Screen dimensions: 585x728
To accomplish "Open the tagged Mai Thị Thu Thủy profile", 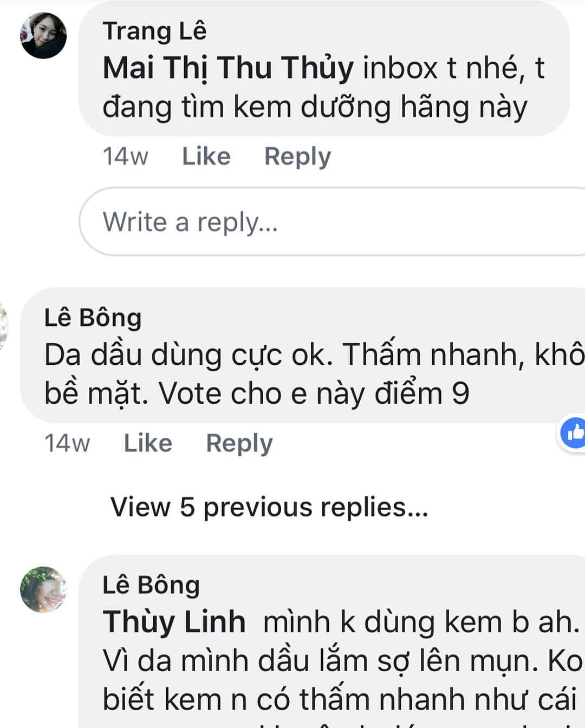I will [228, 68].
